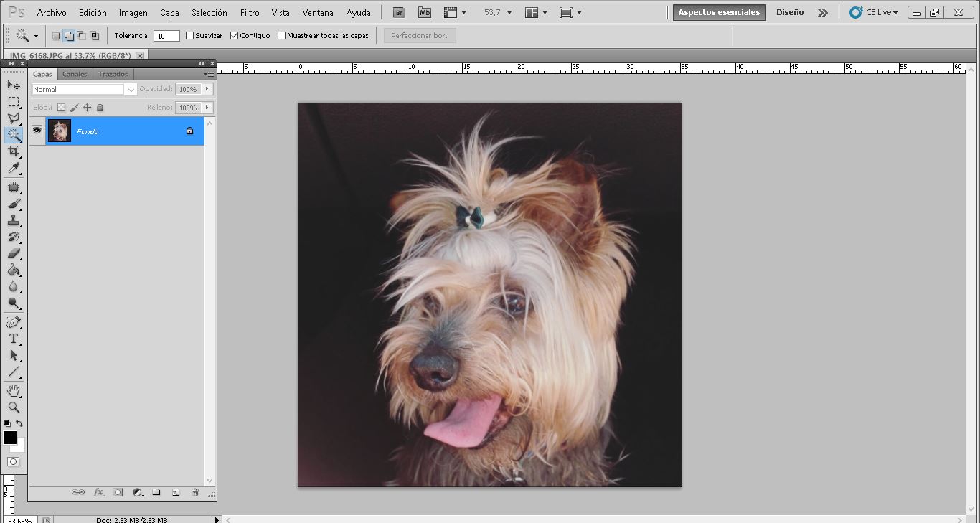Select the Path Selection tool

[14, 355]
